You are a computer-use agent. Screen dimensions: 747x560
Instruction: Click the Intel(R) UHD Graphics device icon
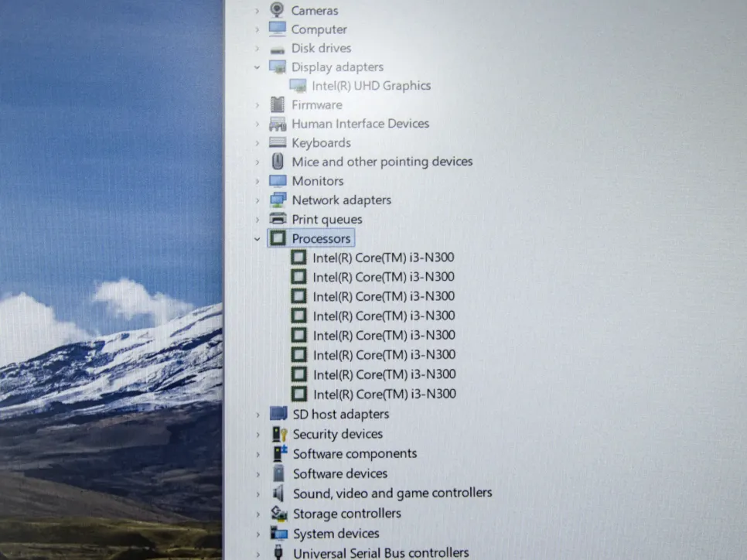coord(298,86)
